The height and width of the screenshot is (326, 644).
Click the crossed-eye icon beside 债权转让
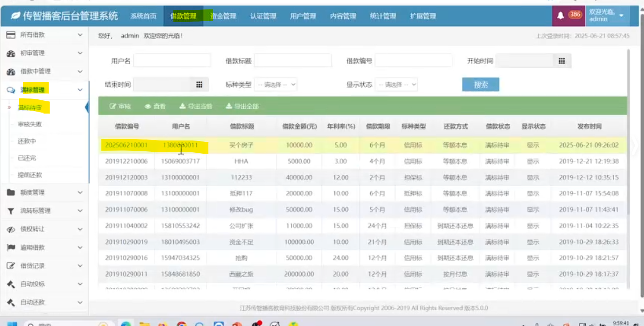11,229
